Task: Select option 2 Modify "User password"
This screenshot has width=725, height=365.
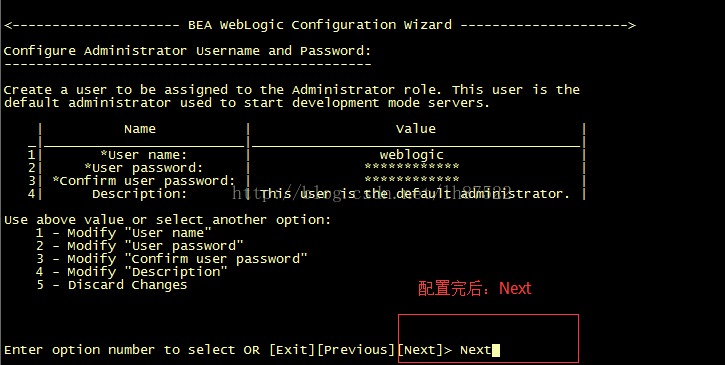Action: pyautogui.click(x=139, y=246)
